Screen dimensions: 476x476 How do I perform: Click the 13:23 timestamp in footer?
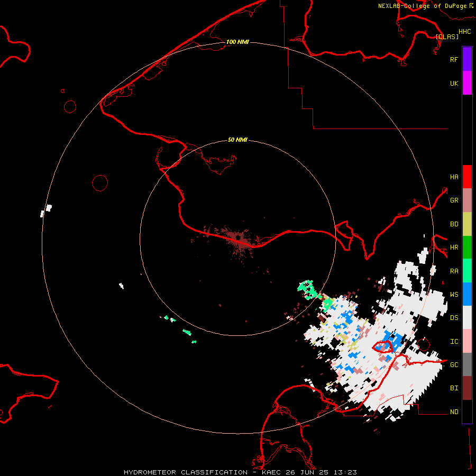click(x=345, y=472)
